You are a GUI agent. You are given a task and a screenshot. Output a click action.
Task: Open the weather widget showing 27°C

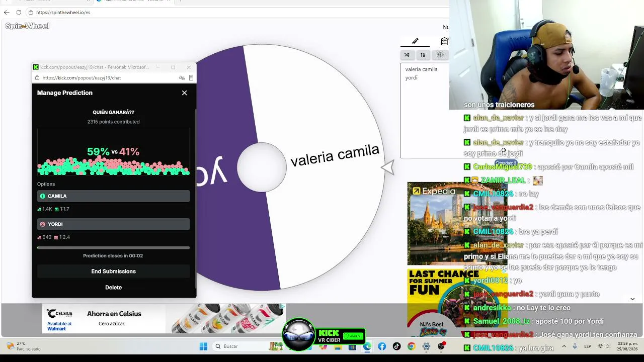pyautogui.click(x=23, y=346)
